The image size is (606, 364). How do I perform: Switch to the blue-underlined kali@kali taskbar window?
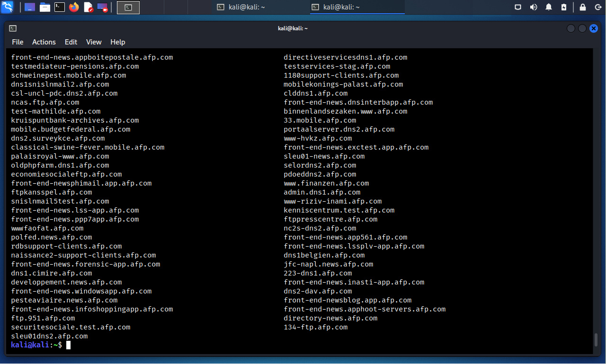357,7
